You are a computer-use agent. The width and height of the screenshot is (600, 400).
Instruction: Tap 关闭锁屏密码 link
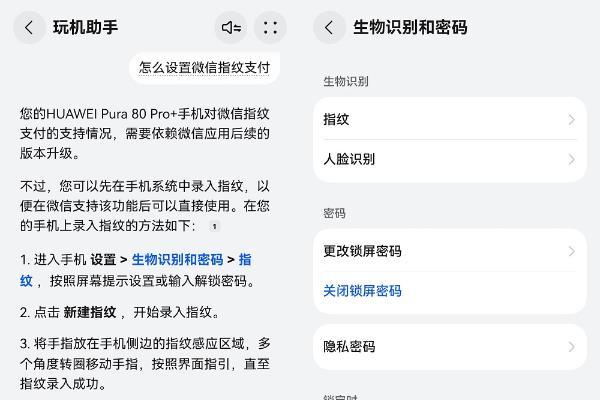[x=362, y=291]
